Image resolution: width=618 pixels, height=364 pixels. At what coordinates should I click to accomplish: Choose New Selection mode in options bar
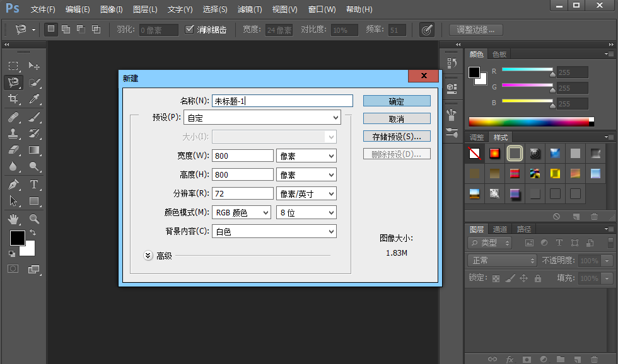[51, 29]
